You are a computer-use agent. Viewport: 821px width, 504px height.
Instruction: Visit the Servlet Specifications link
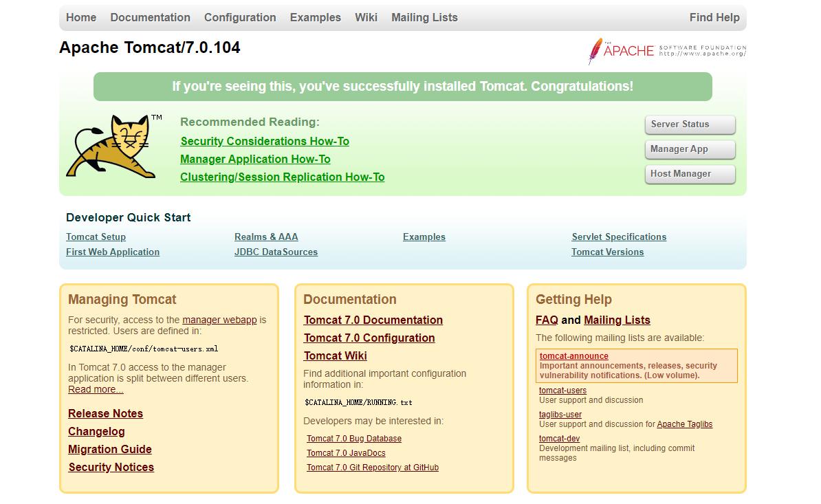tap(619, 237)
